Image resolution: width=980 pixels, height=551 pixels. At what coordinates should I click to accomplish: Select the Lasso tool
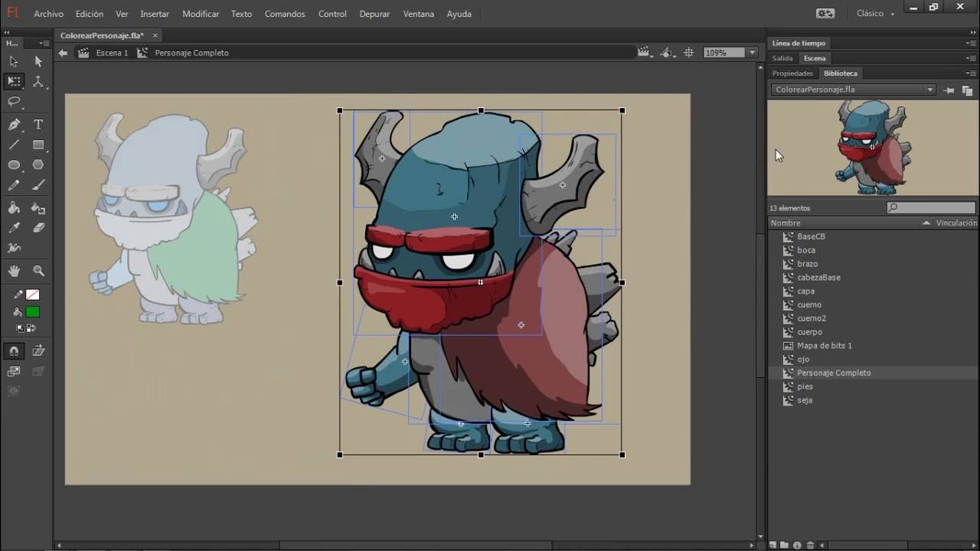pyautogui.click(x=14, y=102)
